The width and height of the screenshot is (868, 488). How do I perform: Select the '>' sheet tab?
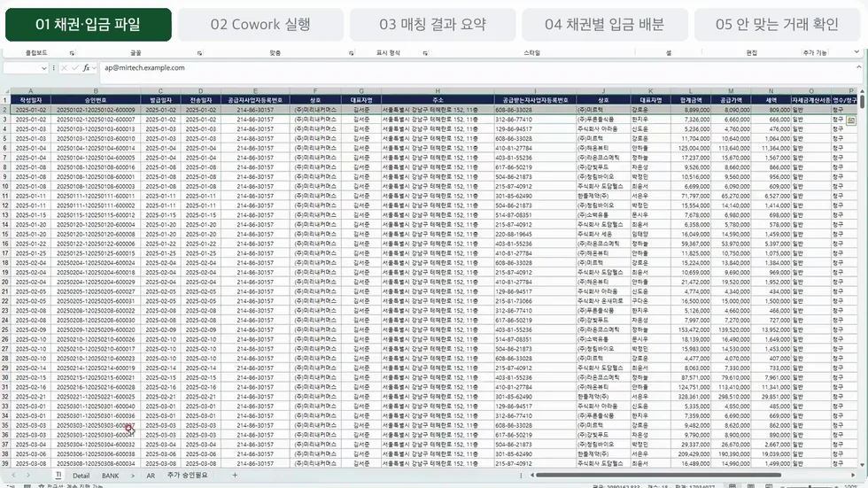point(133,476)
